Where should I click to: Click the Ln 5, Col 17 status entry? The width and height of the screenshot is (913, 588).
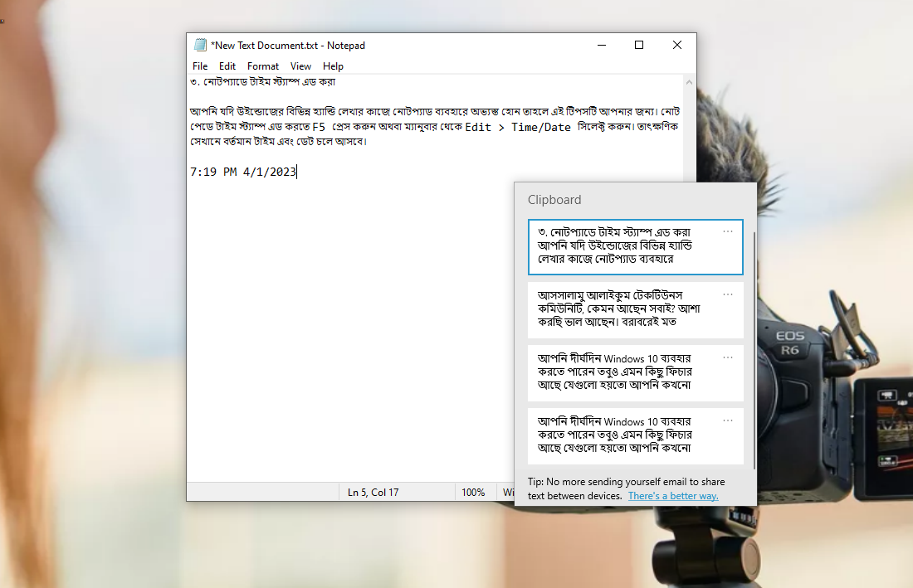(373, 493)
